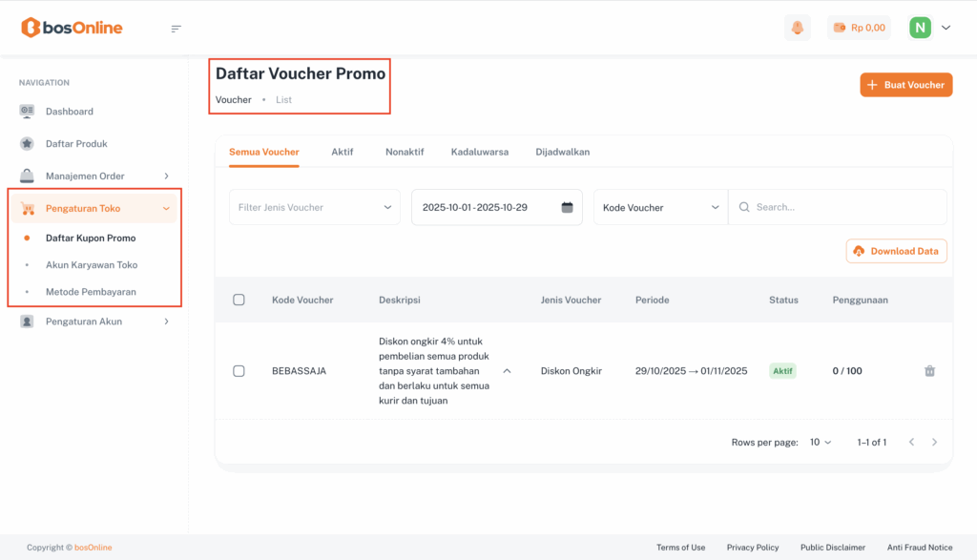Open Akun Karyawan Toko in the sidebar
The height and width of the screenshot is (560, 977).
(92, 265)
